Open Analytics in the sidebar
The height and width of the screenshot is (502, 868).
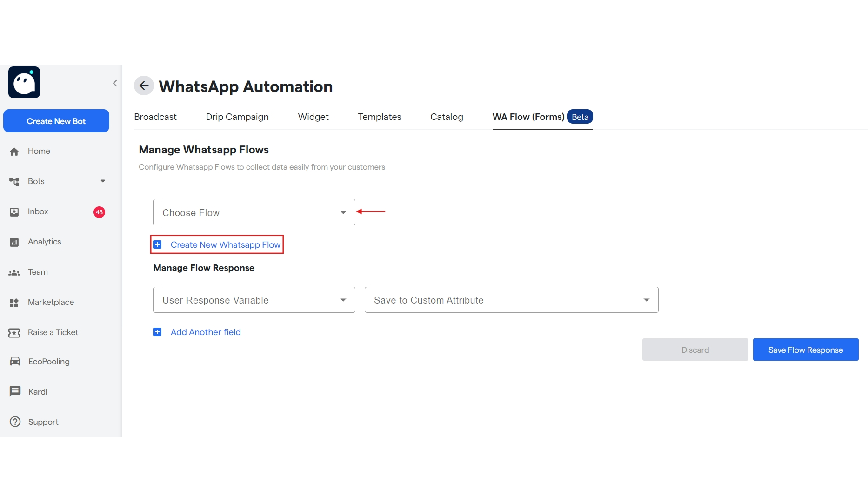click(x=44, y=242)
